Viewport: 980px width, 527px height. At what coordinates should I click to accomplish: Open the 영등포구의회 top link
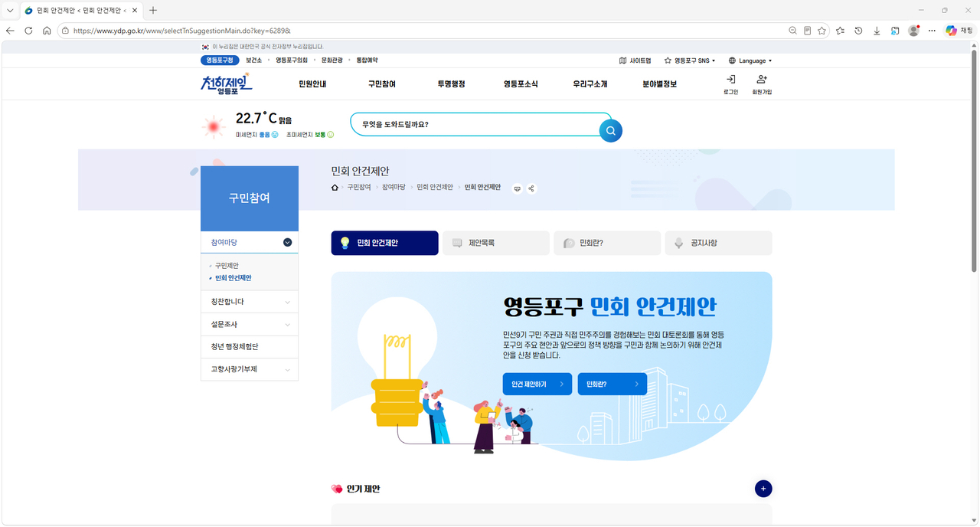[292, 61]
